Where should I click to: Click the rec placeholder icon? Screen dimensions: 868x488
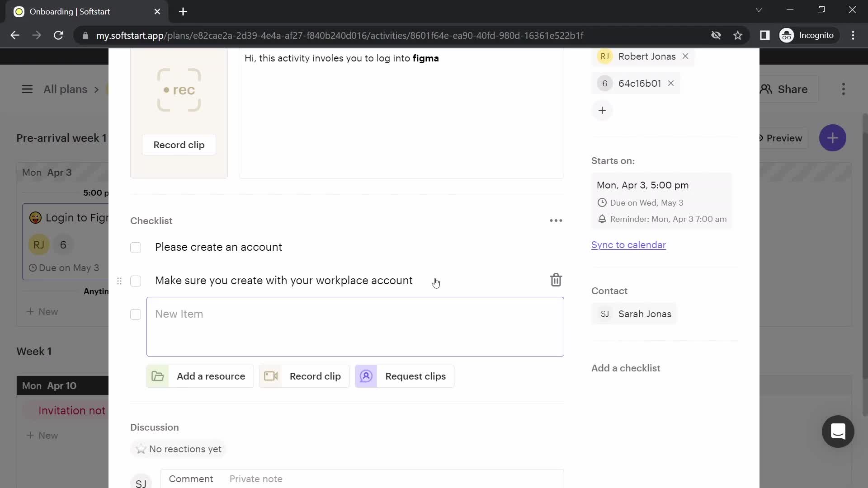click(179, 90)
